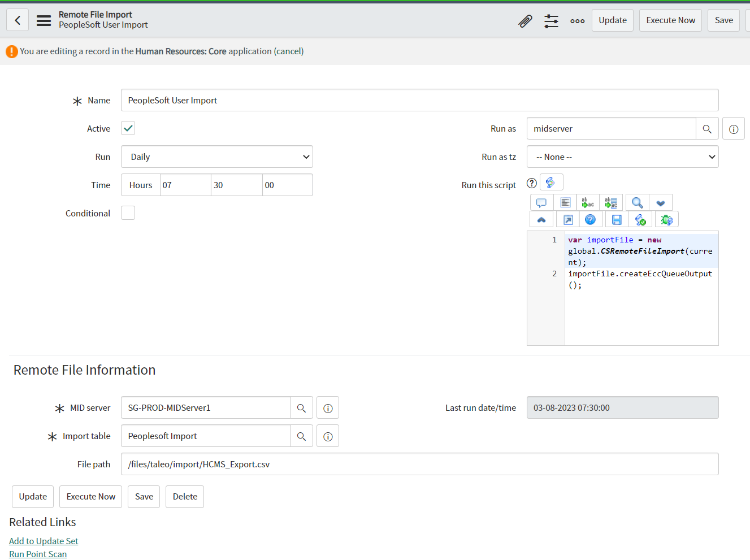Image resolution: width=750 pixels, height=560 pixels.
Task: Open the additional actions hamburger menu
Action: point(44,20)
